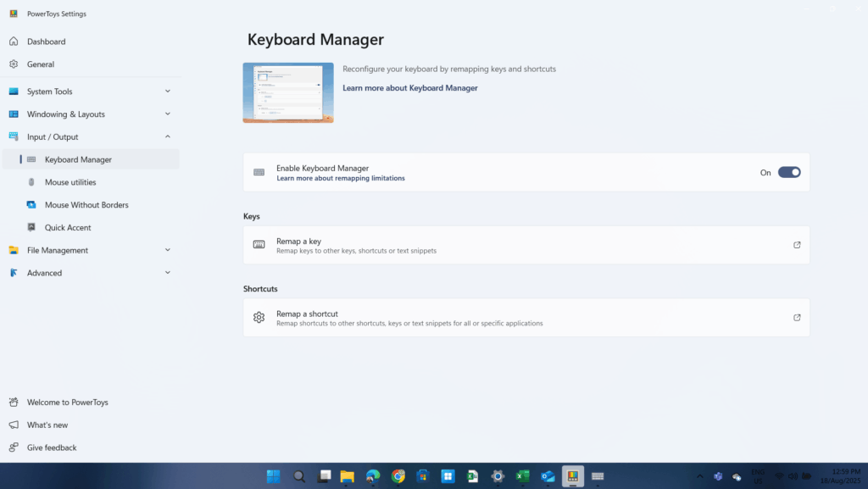Screen dimensions: 868x489
Task: Toggle Enable Keyboard Manager off
Action: [787, 171]
